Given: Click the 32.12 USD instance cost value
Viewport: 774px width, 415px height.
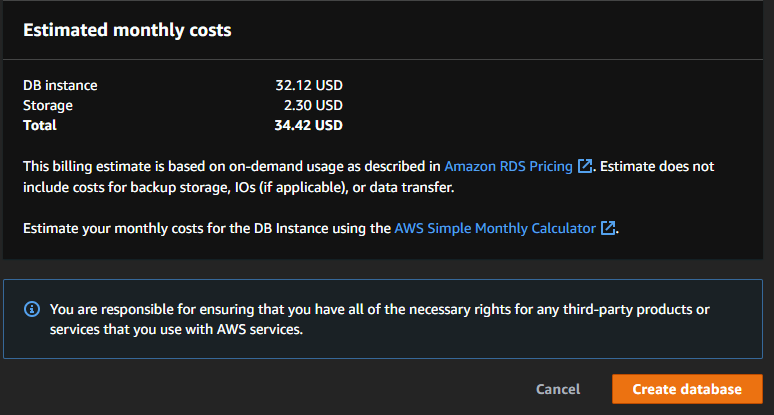Looking at the screenshot, I should tap(309, 86).
